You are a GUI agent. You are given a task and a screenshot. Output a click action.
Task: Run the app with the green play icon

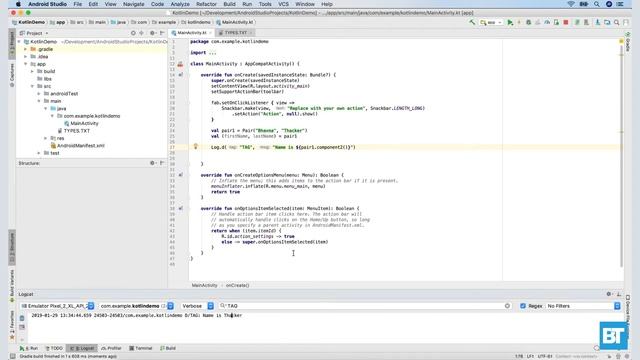point(510,22)
